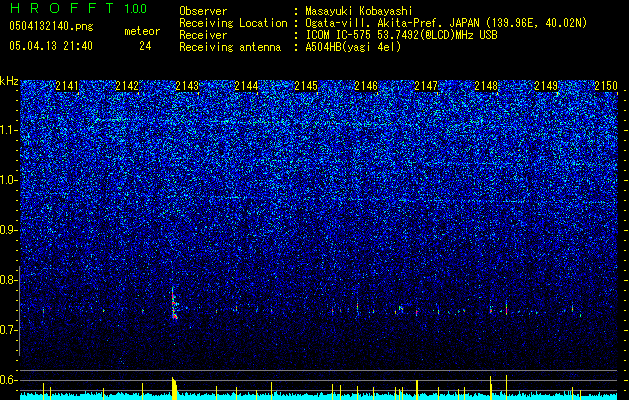This screenshot has width=629, height=400.
Task: Click the 1.0 kHz axis label
Action: click(9, 180)
